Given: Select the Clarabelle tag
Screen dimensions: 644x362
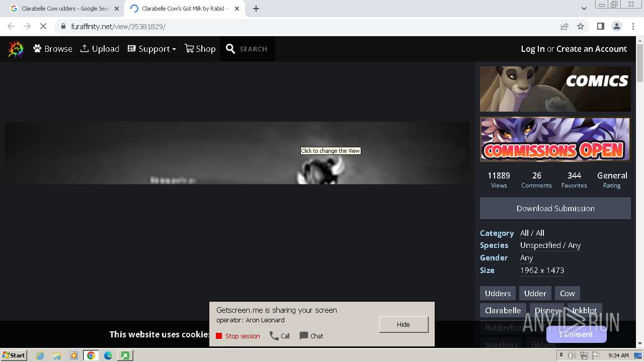Looking at the screenshot, I should pos(503,310).
